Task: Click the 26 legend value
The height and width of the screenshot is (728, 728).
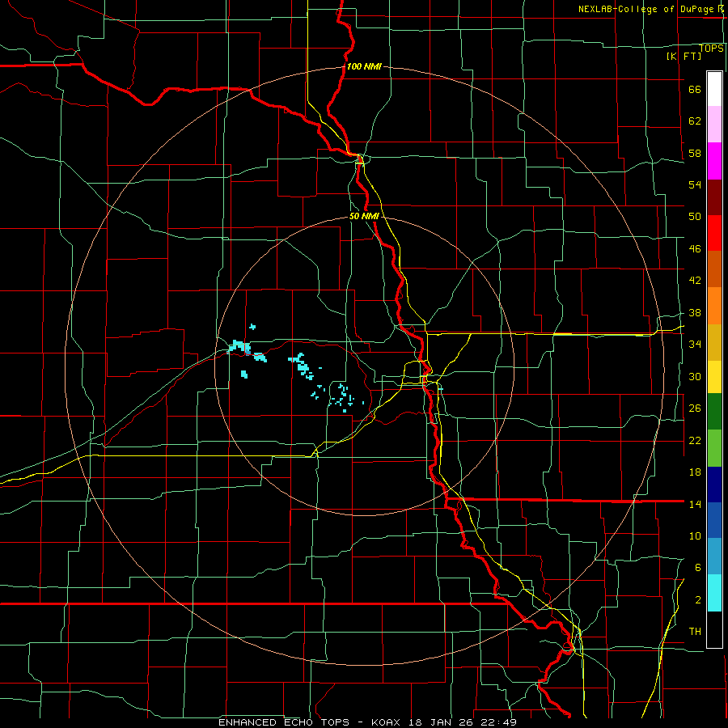Action: click(695, 408)
